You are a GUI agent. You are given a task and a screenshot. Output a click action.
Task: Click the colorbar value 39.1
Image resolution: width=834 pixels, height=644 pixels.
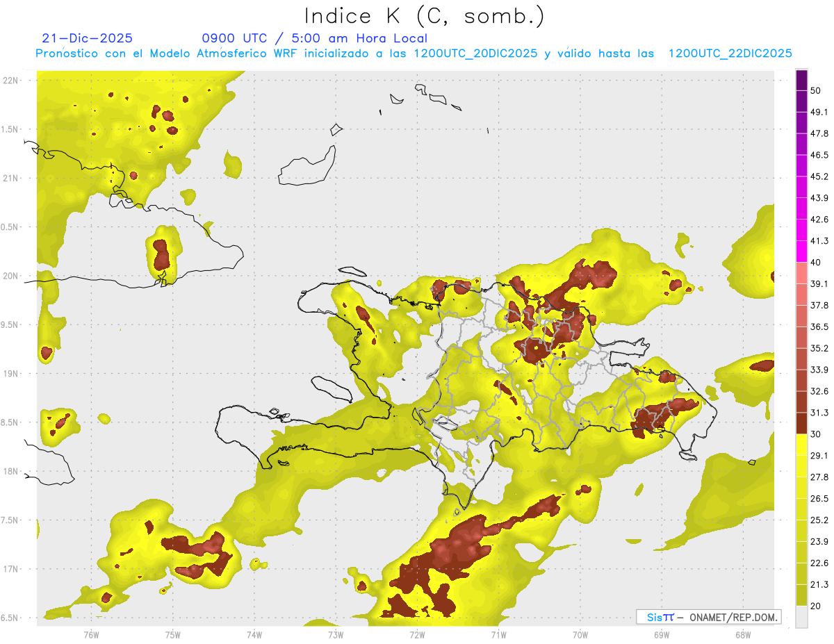point(819,283)
